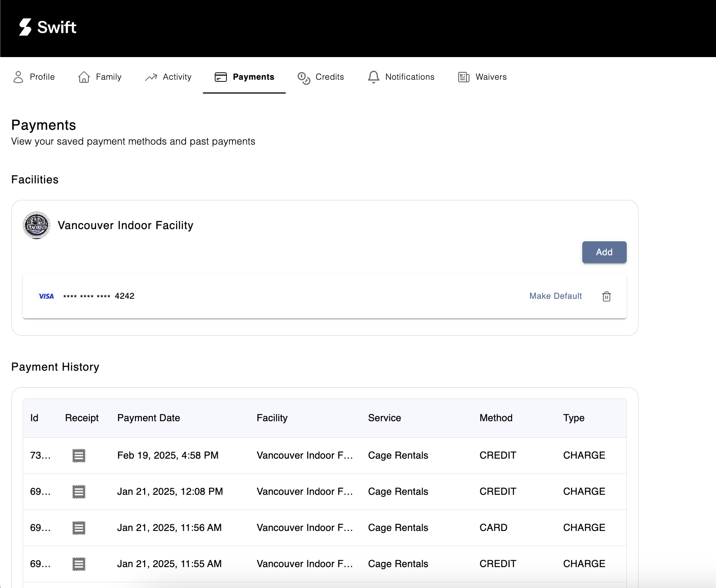
Task: Click the Make Default link
Action: click(x=555, y=296)
